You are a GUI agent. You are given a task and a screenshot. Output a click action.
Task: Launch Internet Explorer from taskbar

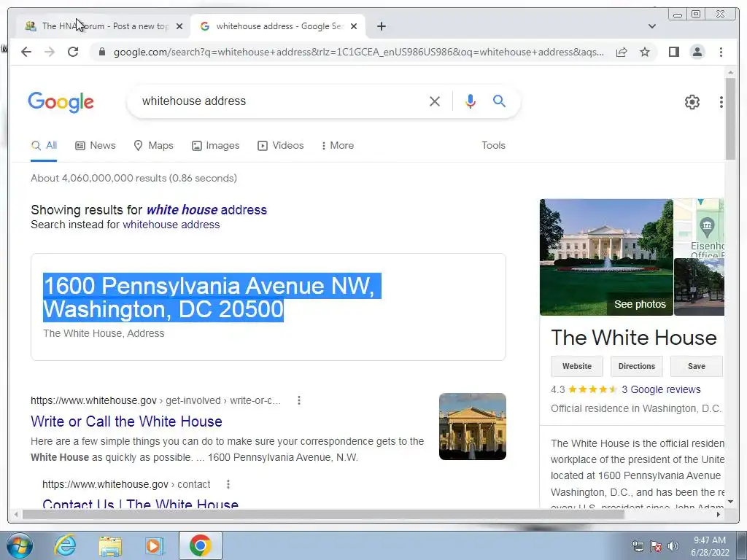tap(65, 545)
